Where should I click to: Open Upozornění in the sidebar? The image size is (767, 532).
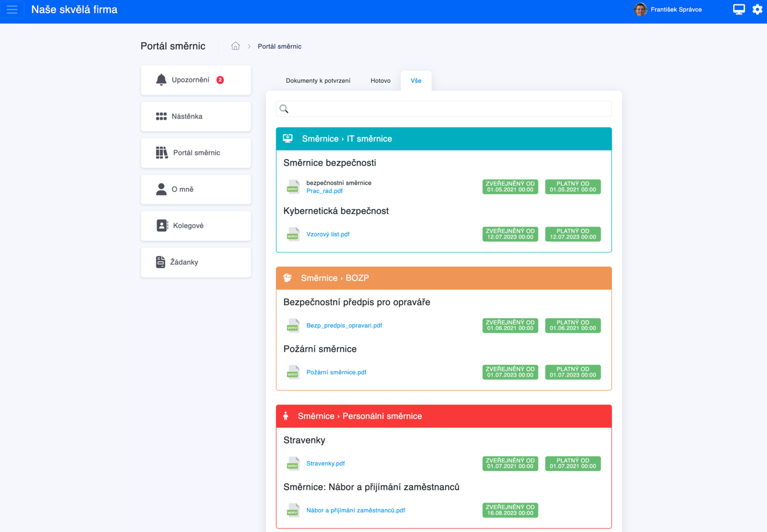(196, 80)
